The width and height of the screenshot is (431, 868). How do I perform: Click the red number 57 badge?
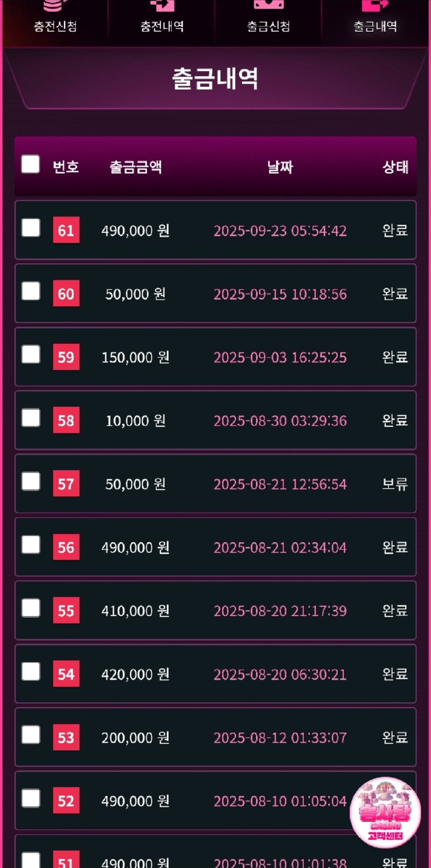pyautogui.click(x=66, y=484)
